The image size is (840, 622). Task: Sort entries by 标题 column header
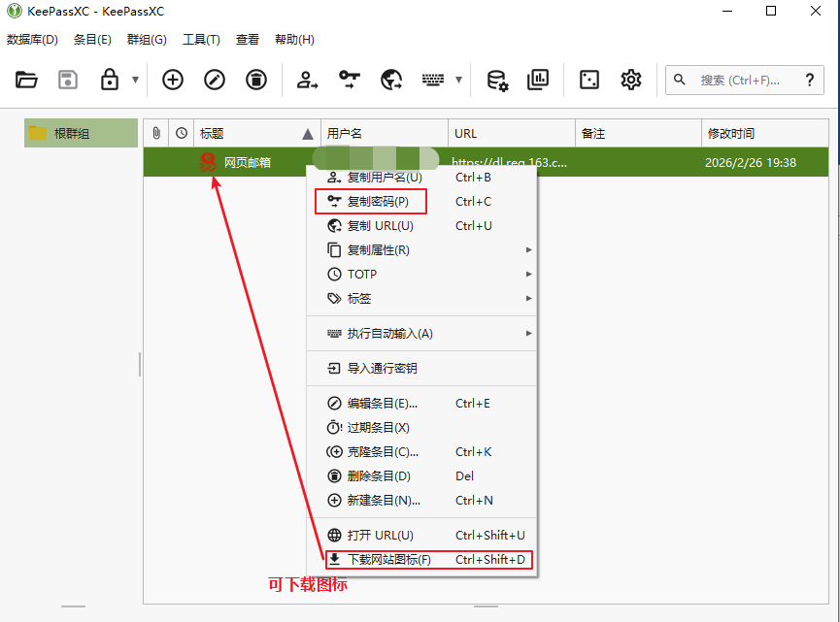257,133
